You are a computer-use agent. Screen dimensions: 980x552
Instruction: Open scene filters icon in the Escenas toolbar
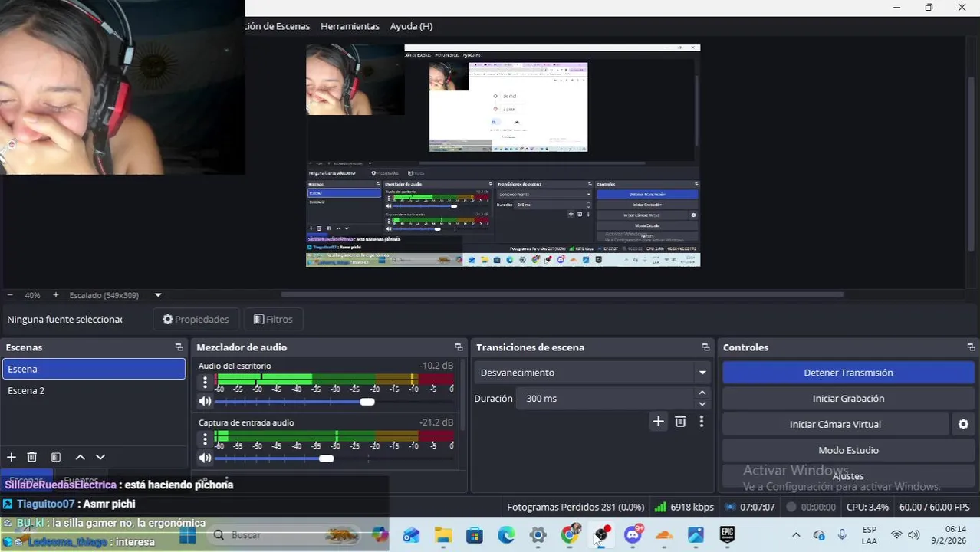click(55, 457)
